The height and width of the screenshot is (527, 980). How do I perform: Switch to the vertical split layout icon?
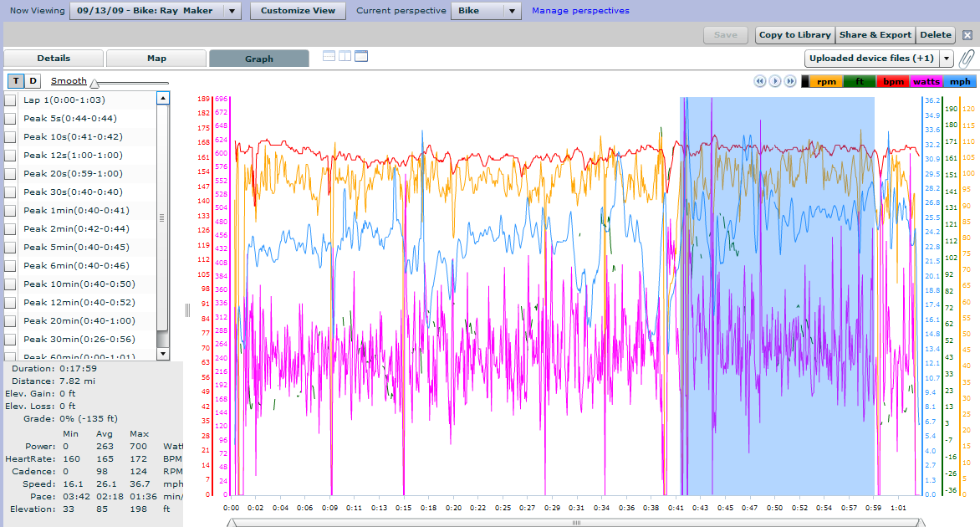click(345, 56)
